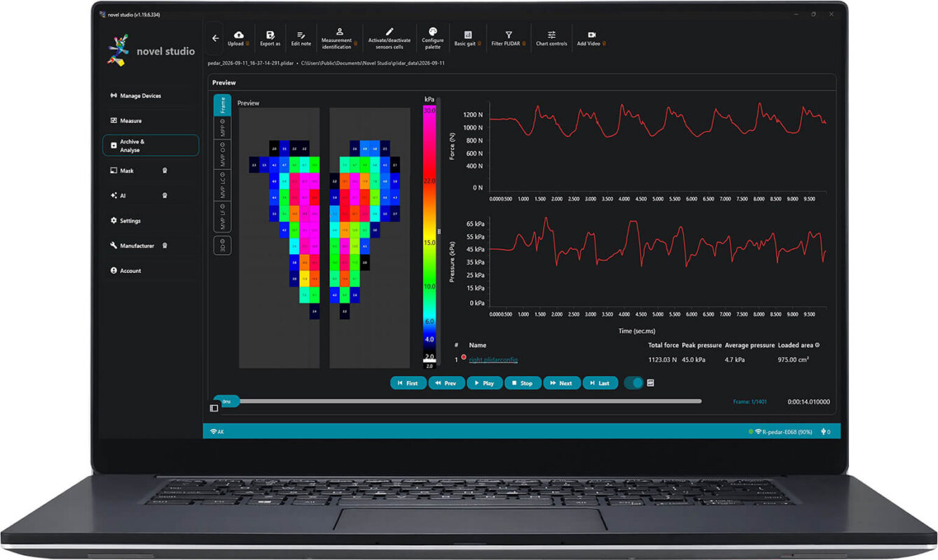The image size is (938, 560).
Task: Open Chart controls
Action: [x=551, y=38]
